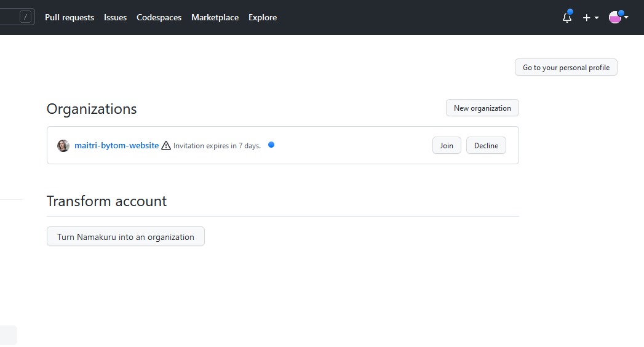Click Turn Namakuru into an organization
This screenshot has height=347, width=644.
pos(125,236)
